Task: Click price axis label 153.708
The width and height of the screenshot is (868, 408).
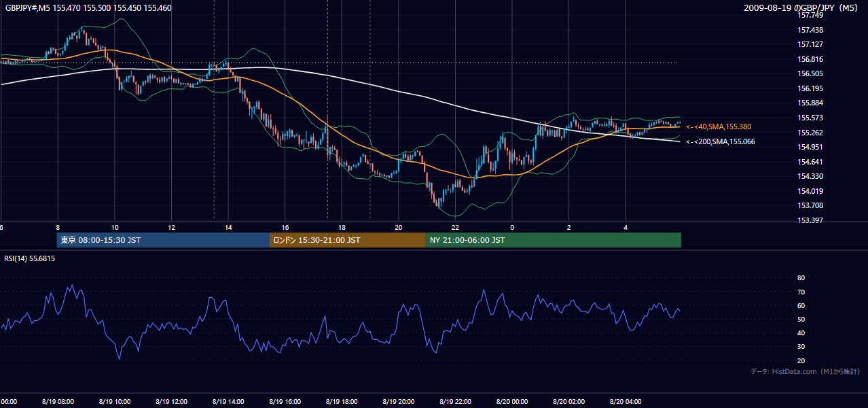Action: [811, 205]
